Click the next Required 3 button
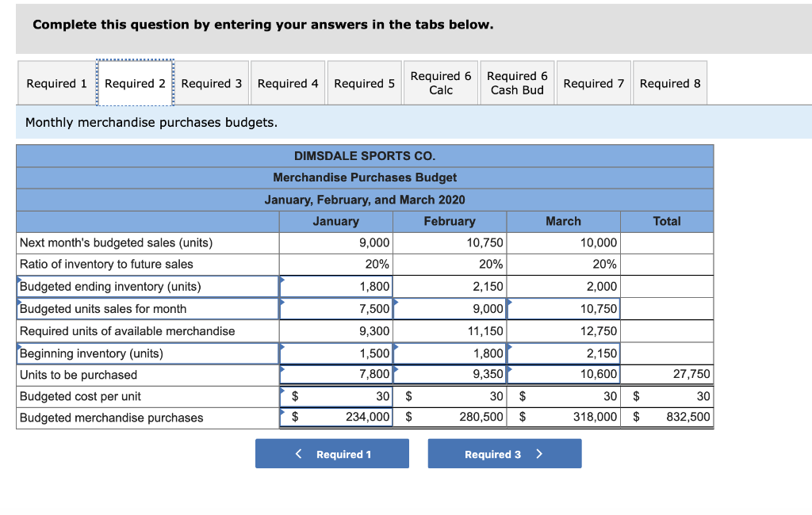812x515 pixels. [504, 454]
